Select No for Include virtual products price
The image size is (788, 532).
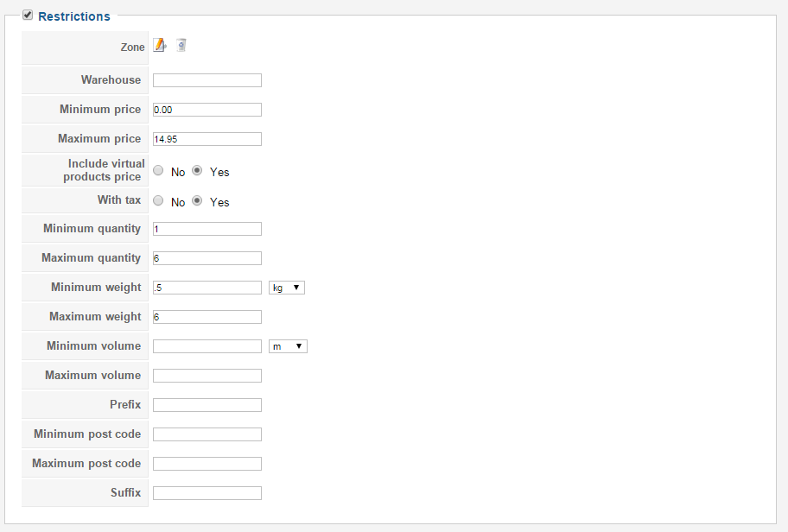click(158, 171)
